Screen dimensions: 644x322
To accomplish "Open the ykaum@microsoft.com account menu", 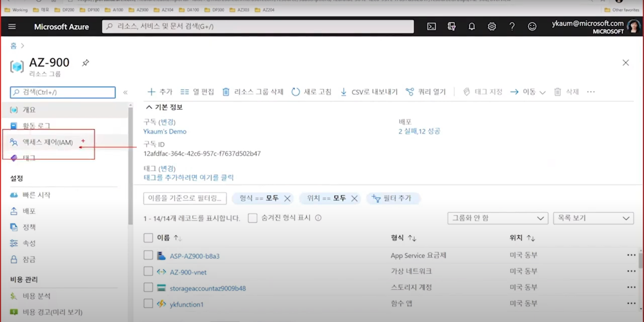I will 596,26.
